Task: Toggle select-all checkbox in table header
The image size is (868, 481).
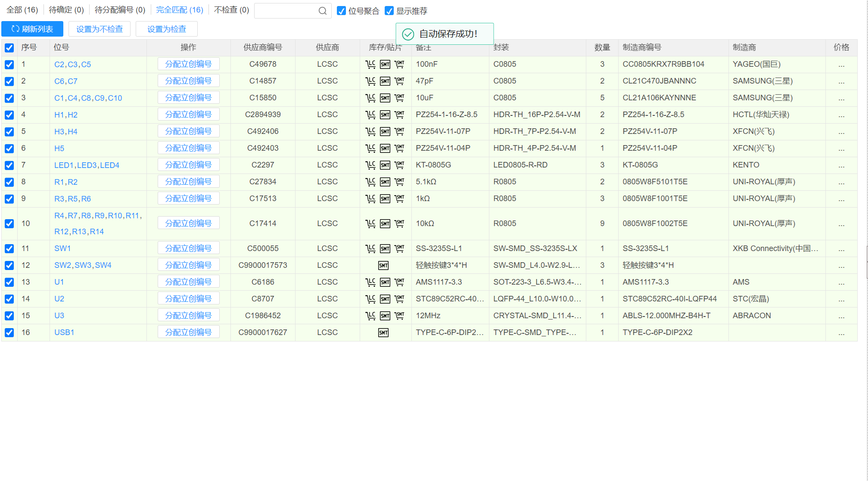Action: [9, 48]
